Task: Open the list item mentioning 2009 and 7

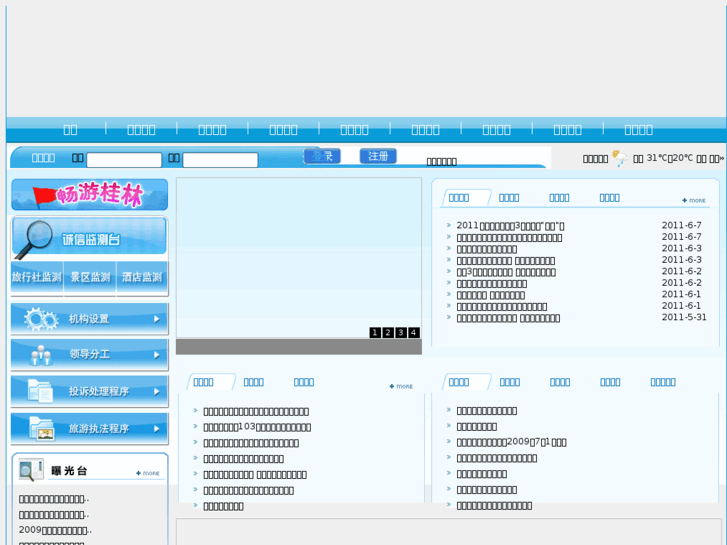Action: [x=511, y=442]
